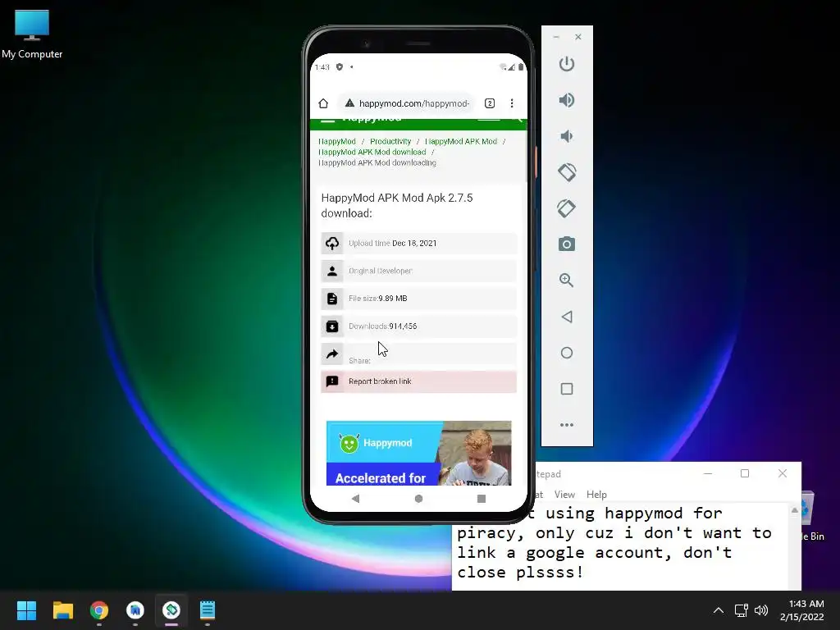Open the Notepad View menu
The image size is (840, 630).
click(x=564, y=495)
